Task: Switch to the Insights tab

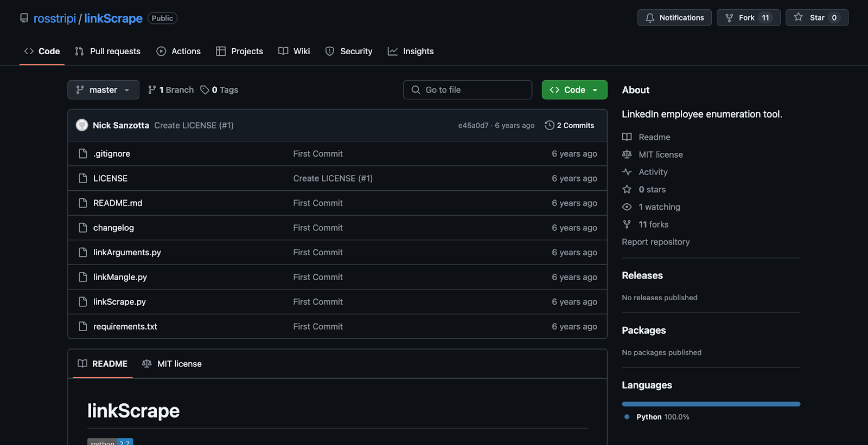Action: 411,51
